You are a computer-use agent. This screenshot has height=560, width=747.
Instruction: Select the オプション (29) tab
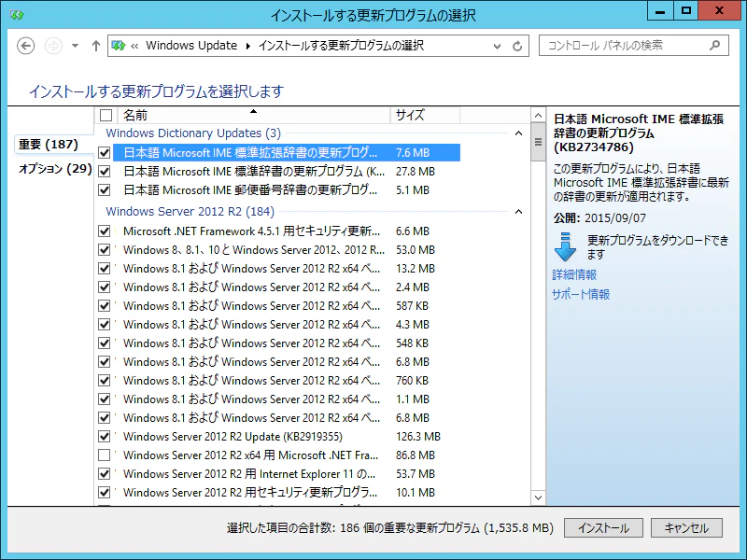pyautogui.click(x=55, y=169)
